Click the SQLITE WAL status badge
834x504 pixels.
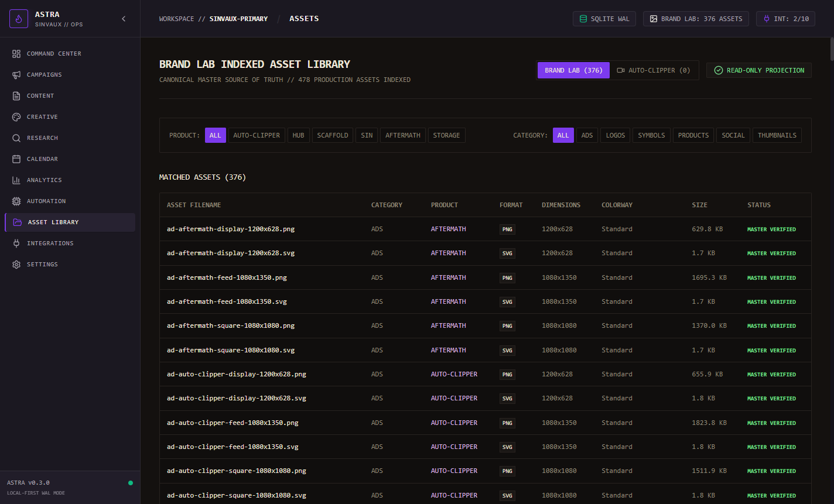[x=604, y=19]
